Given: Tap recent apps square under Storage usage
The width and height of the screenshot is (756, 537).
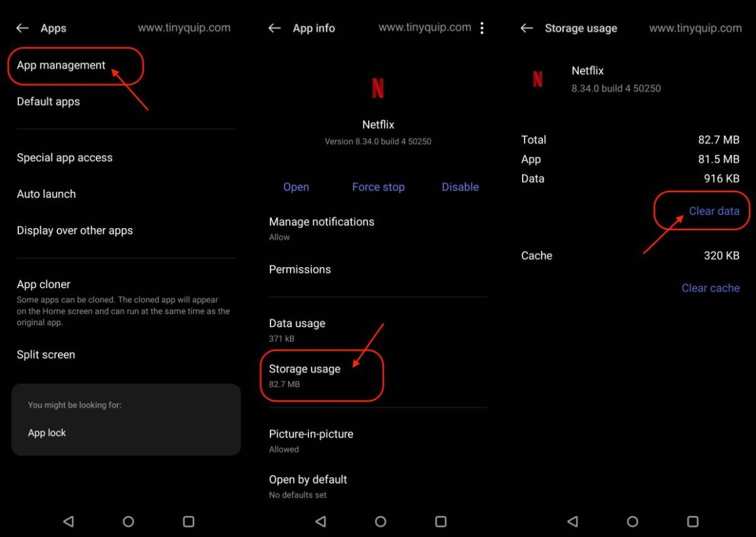Looking at the screenshot, I should (692, 521).
